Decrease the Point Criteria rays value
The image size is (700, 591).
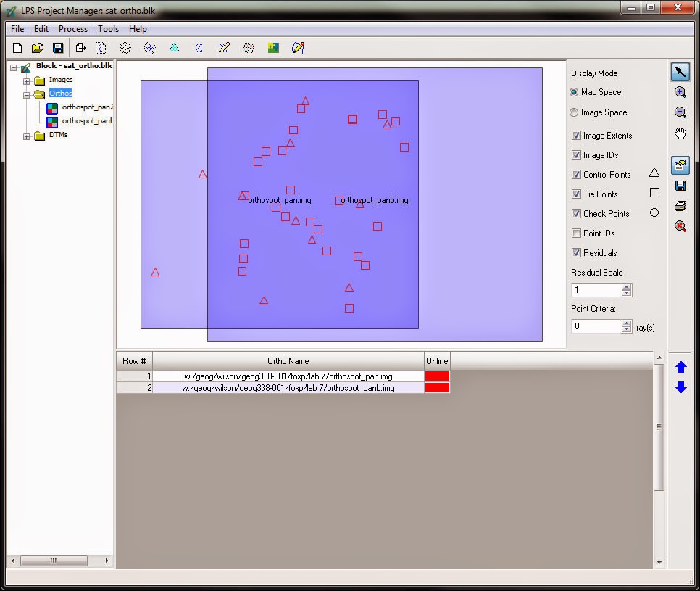click(626, 329)
